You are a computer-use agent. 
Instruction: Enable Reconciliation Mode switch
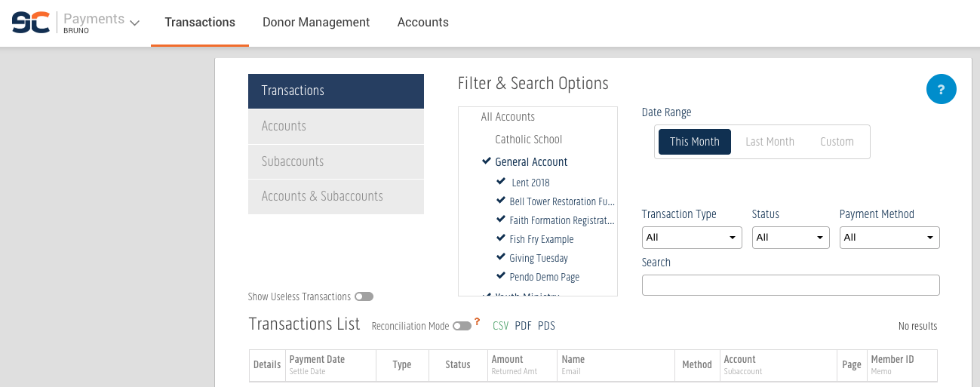point(462,326)
